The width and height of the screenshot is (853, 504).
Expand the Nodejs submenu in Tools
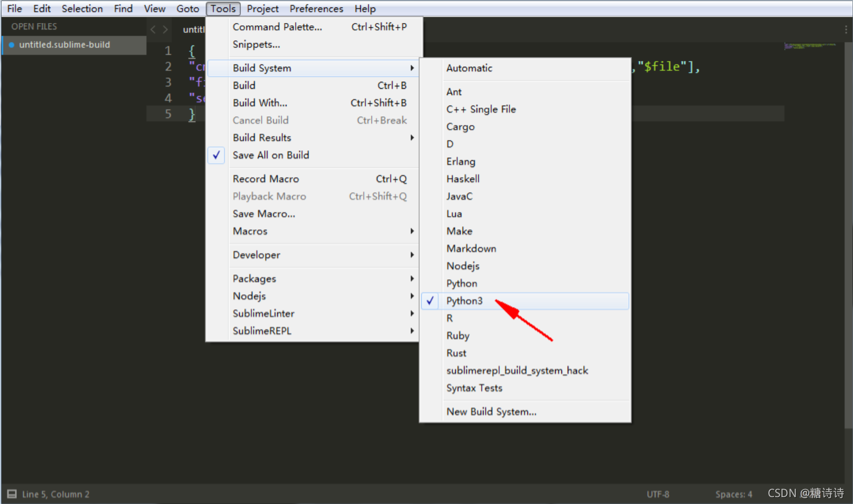[313, 296]
